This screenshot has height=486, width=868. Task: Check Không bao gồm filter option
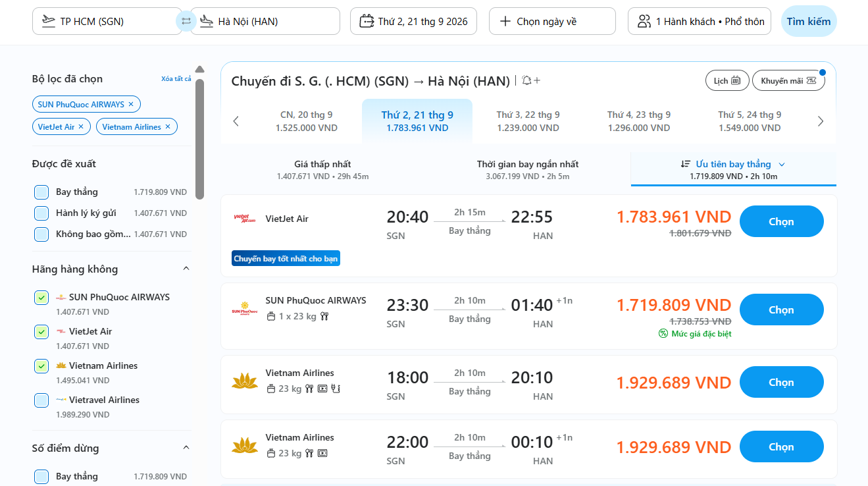(x=41, y=234)
